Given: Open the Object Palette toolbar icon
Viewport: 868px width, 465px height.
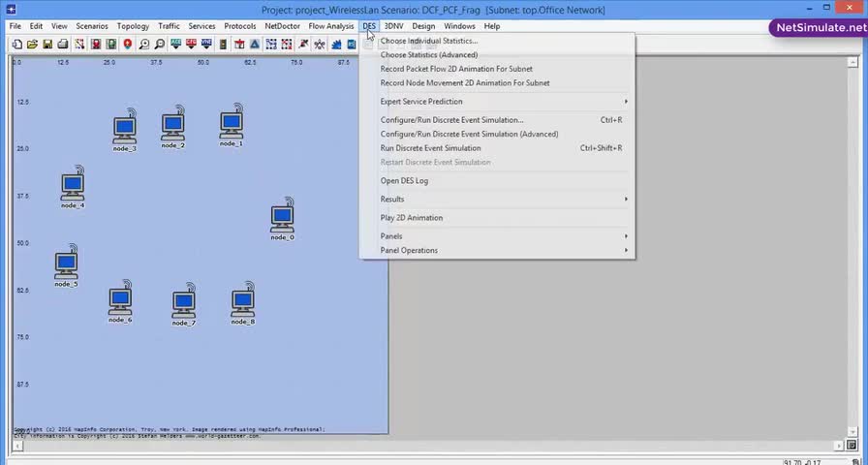Looking at the screenshot, I should 79,45.
